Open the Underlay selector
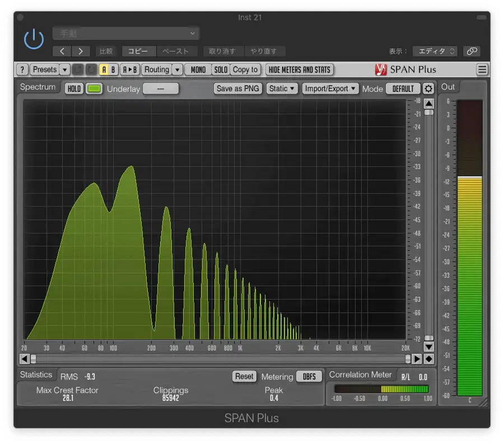The image size is (504, 444). (161, 88)
